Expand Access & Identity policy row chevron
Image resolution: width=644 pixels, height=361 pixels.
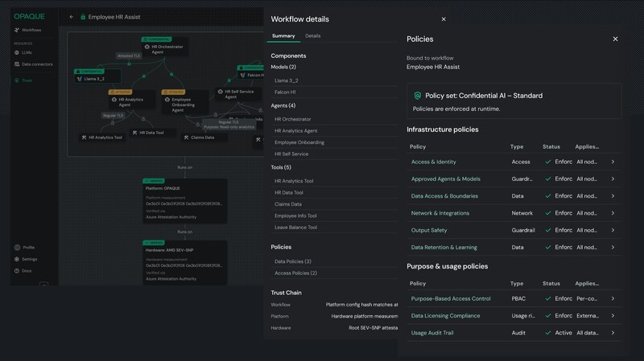click(613, 162)
